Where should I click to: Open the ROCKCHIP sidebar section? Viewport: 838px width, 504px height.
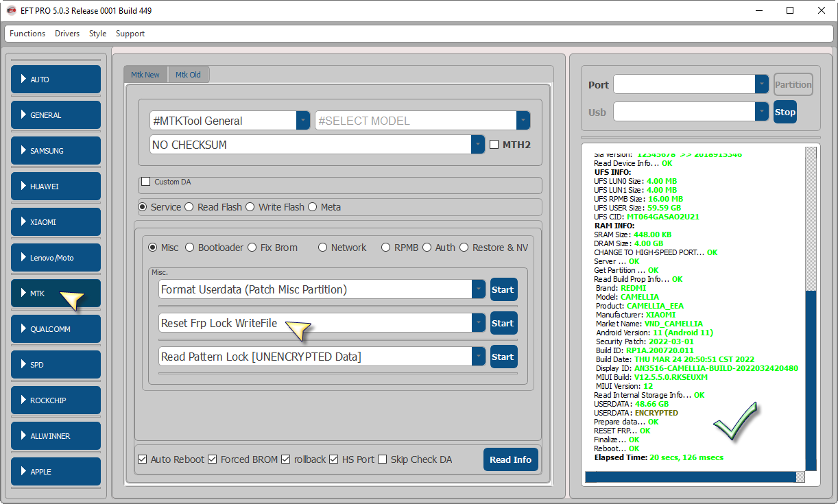point(56,400)
